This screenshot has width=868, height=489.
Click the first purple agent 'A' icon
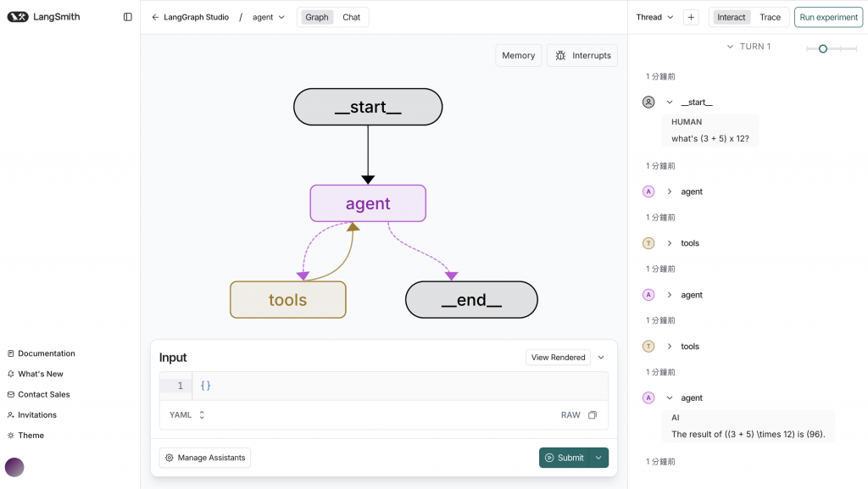[648, 192]
